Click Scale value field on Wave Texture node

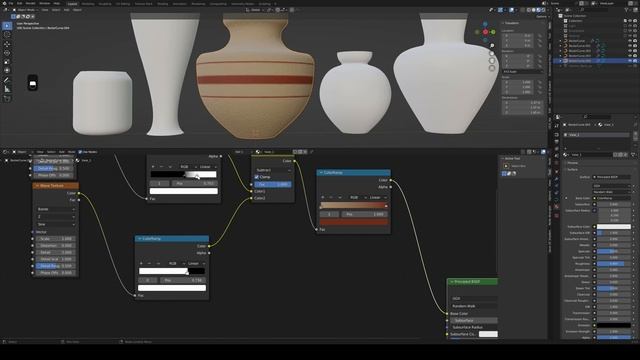click(x=56, y=239)
